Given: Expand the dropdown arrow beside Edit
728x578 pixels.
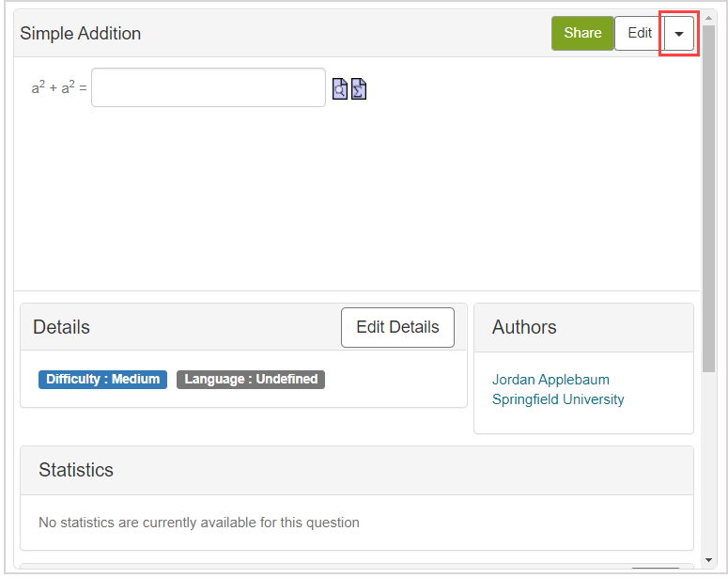Looking at the screenshot, I should 679,34.
